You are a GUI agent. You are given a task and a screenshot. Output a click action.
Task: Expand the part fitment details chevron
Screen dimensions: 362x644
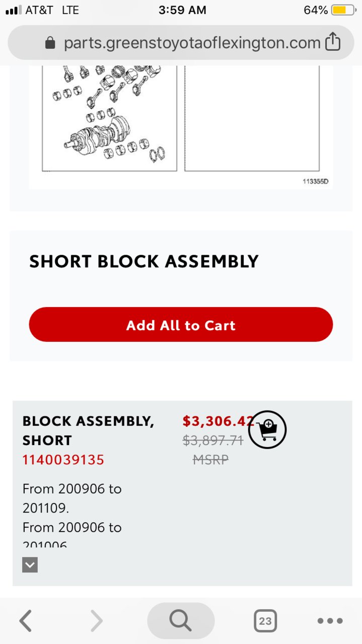(30, 565)
